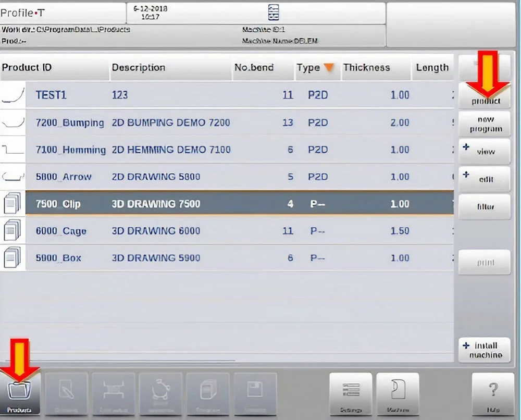Open the Products folder icon in bottom bar

click(x=20, y=394)
